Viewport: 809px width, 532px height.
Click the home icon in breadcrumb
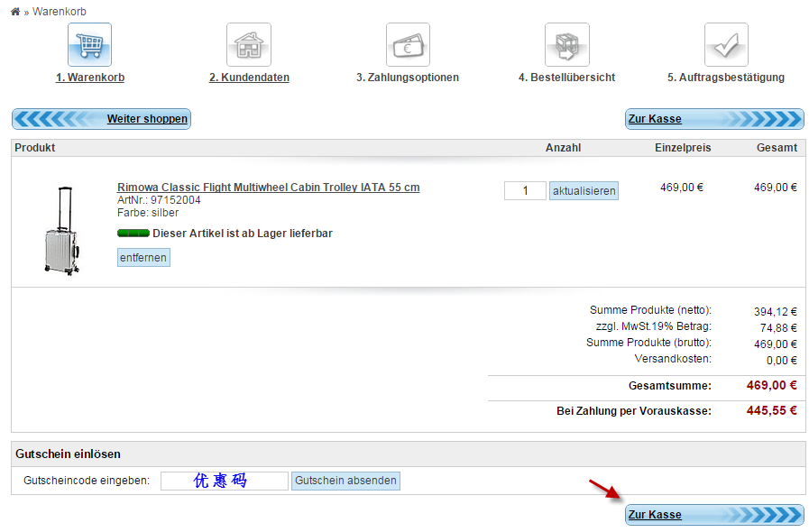click(15, 12)
